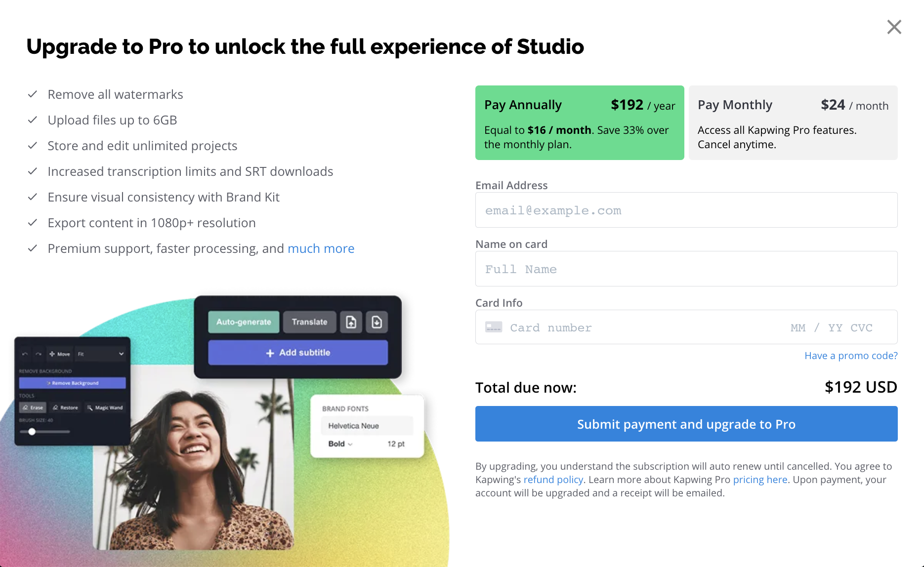Viewport: 924px width, 567px height.
Task: Click the download file icon in subtitle panel
Action: (377, 322)
